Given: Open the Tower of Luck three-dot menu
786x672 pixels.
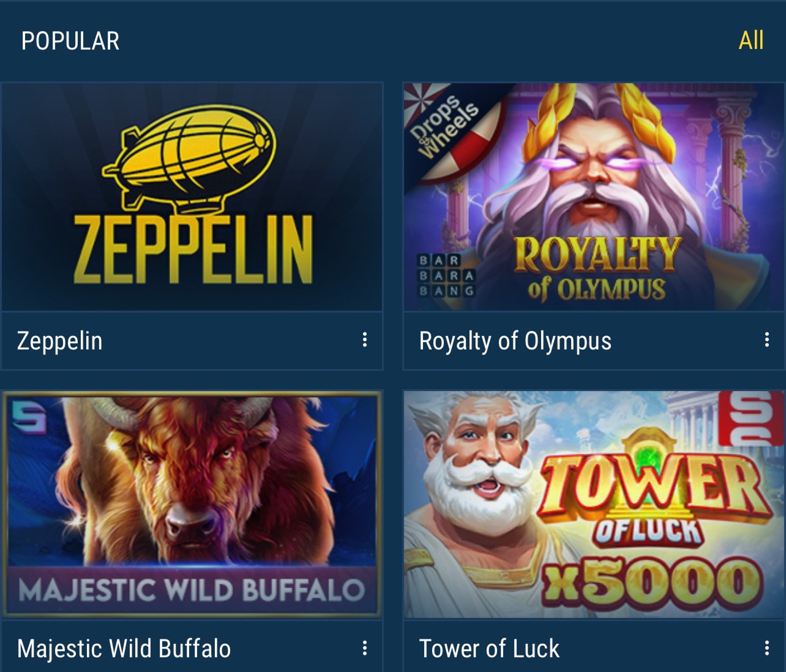Looking at the screenshot, I should tap(766, 648).
